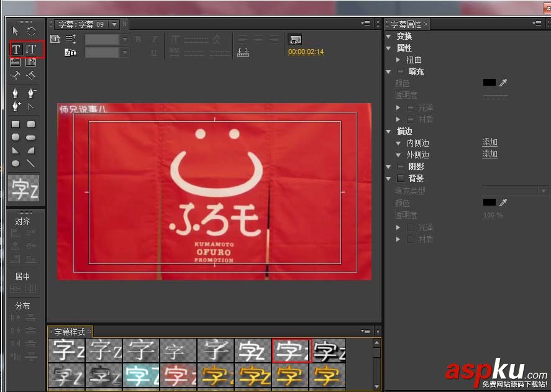Click the 背景 color swatch
This screenshot has width=551, height=392.
coord(489,203)
